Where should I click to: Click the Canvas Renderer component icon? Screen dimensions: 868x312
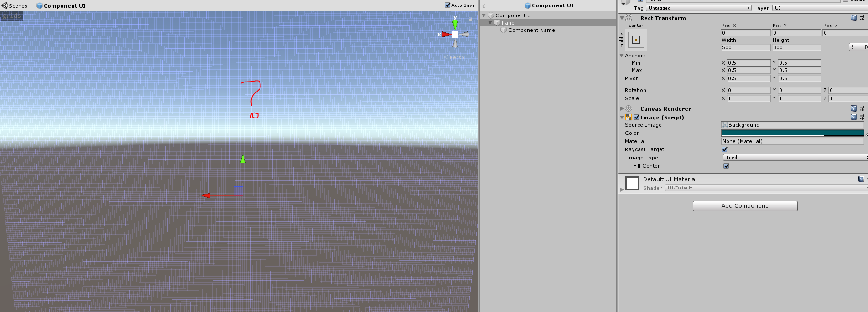tap(629, 108)
